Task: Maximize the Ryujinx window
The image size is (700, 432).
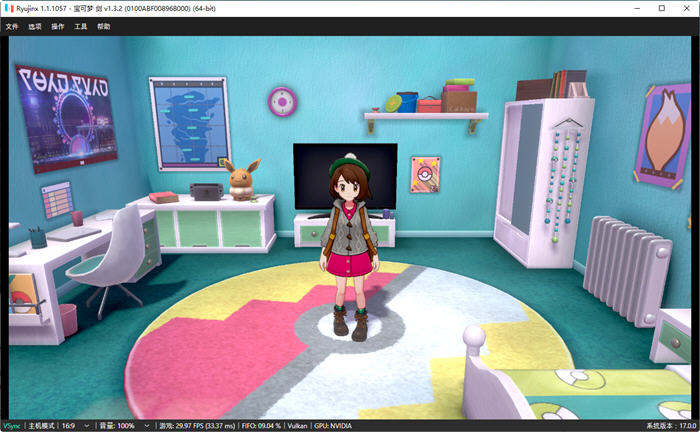Action: click(662, 8)
